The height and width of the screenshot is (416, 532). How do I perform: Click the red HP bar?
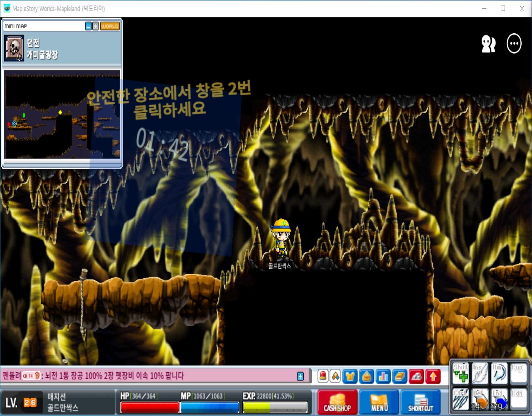tap(150, 407)
